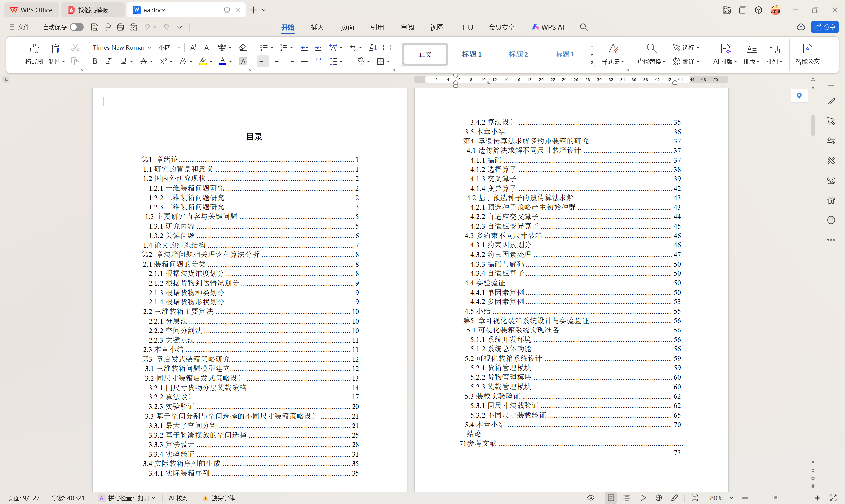Toggle bold formatting
The height and width of the screenshot is (504, 845).
point(95,61)
